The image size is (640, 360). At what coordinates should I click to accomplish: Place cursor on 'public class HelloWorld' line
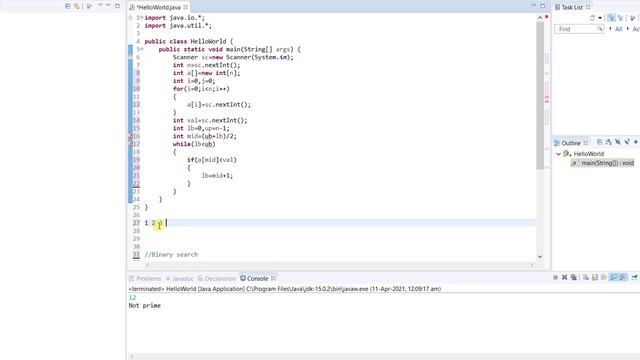click(189, 41)
